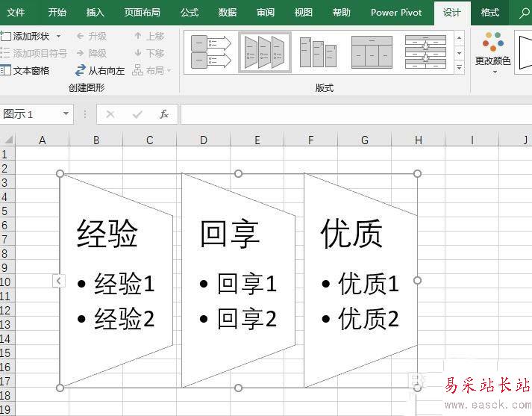Click the 经验 shape title text

[x=107, y=233]
